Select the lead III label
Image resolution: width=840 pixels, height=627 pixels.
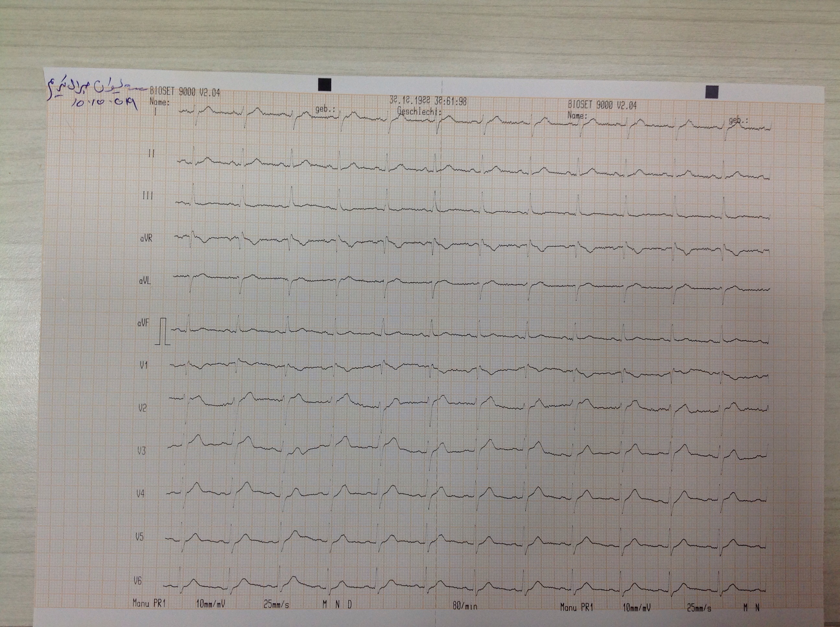coord(147,196)
